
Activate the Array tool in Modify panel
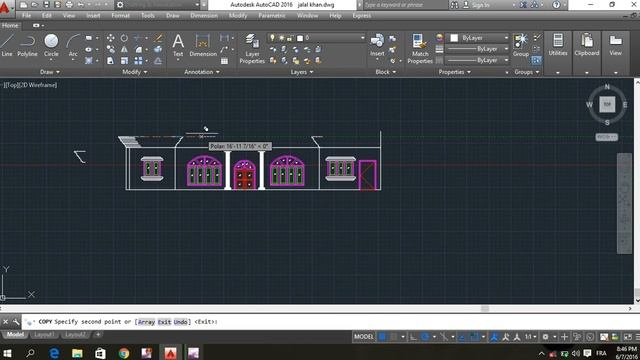(138, 61)
